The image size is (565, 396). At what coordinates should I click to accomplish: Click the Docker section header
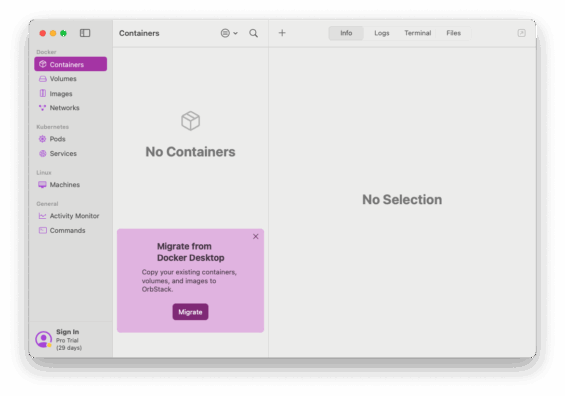46,52
